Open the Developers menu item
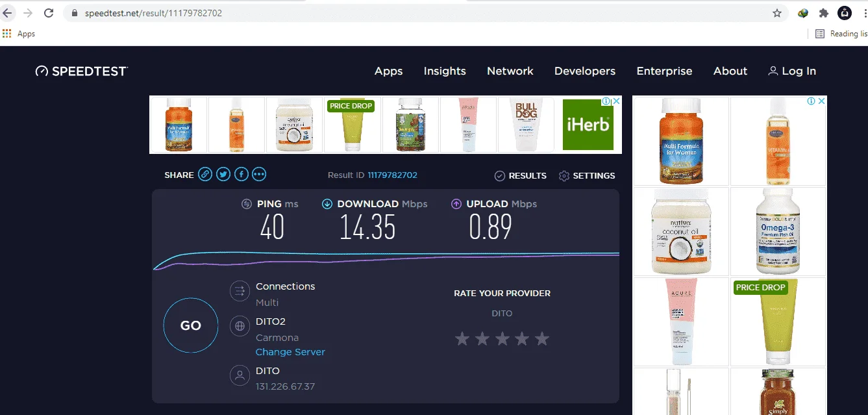The height and width of the screenshot is (415, 868). 585,71
